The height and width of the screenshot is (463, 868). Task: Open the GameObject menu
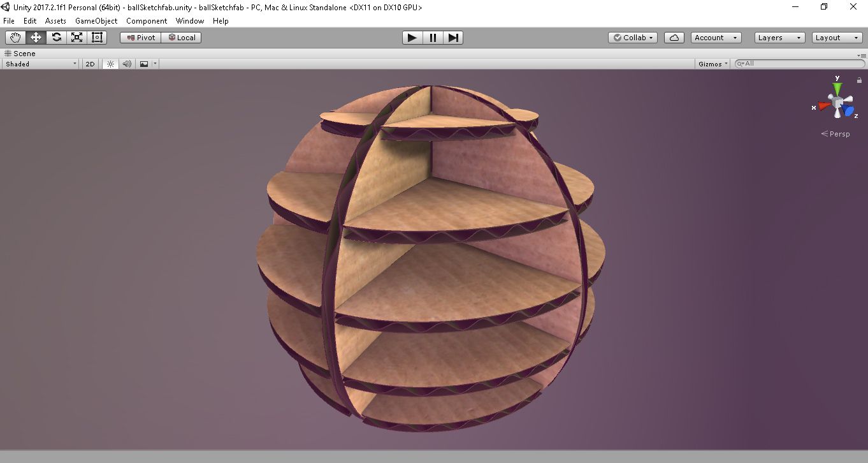[x=96, y=21]
